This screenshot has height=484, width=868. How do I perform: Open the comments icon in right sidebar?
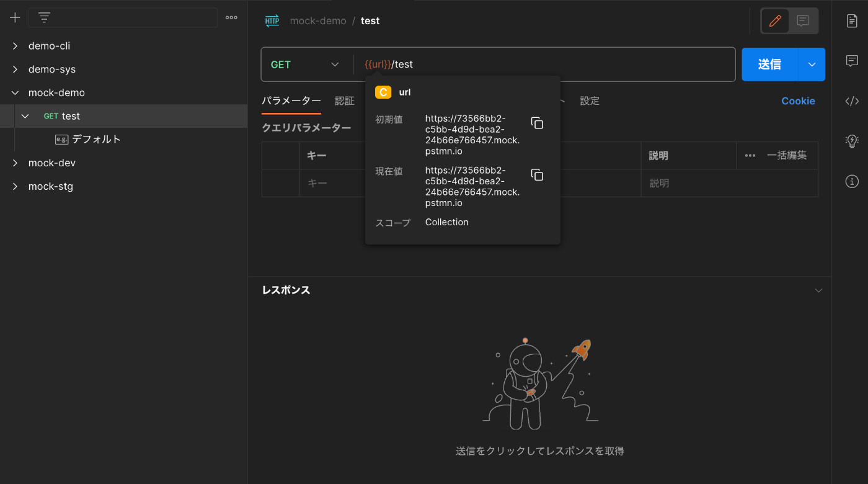pos(852,61)
